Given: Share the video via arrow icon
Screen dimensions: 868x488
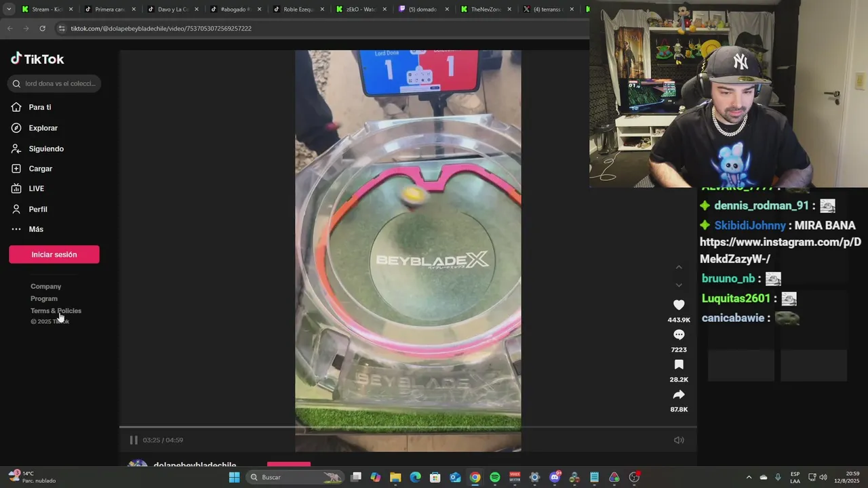Looking at the screenshot, I should 679,394.
